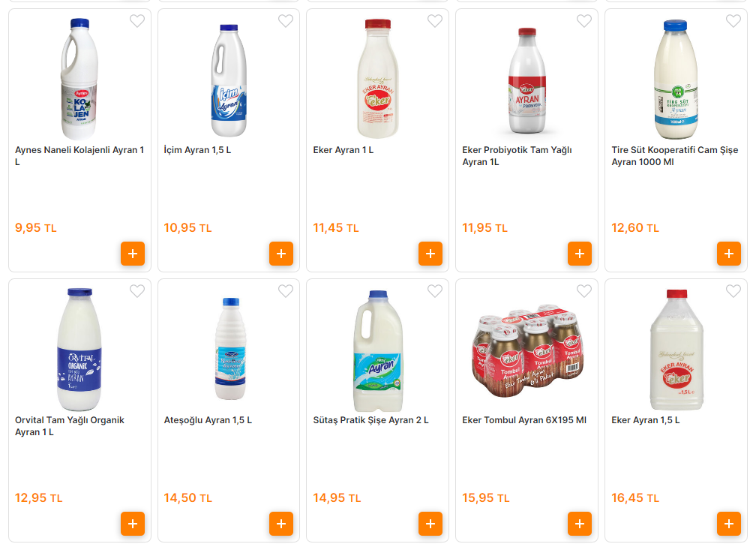Click the Ateşoğlu Ayran bottle image
Screen dimensions: 756x544
point(230,350)
